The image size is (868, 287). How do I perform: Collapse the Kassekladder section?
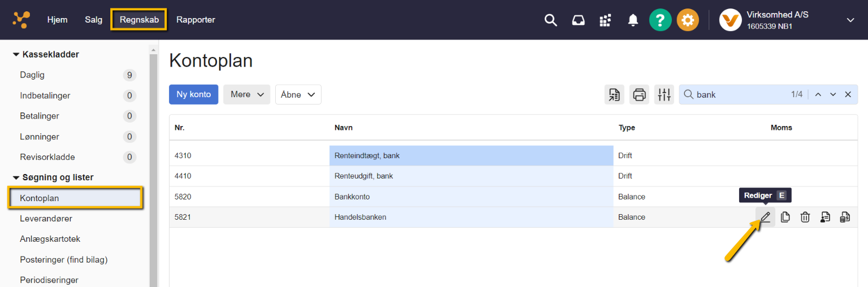coord(16,55)
